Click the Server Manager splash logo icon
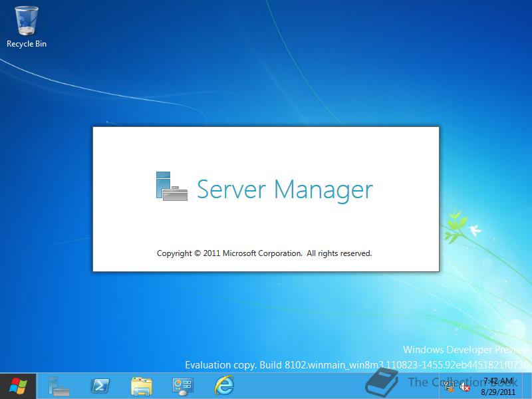 172,186
